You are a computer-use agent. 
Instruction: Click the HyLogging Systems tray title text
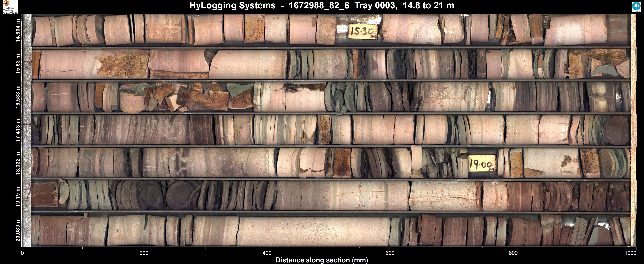point(322,6)
